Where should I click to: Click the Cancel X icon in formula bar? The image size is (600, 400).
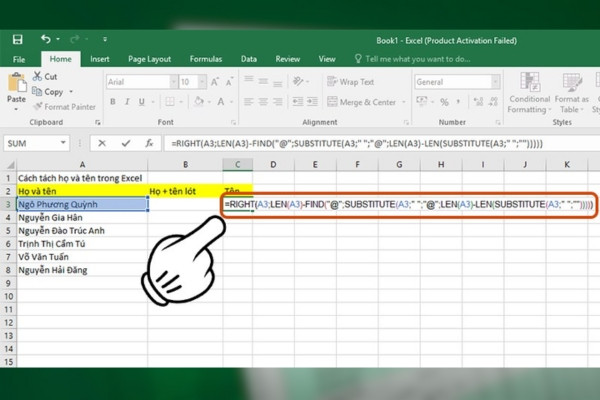(x=102, y=144)
